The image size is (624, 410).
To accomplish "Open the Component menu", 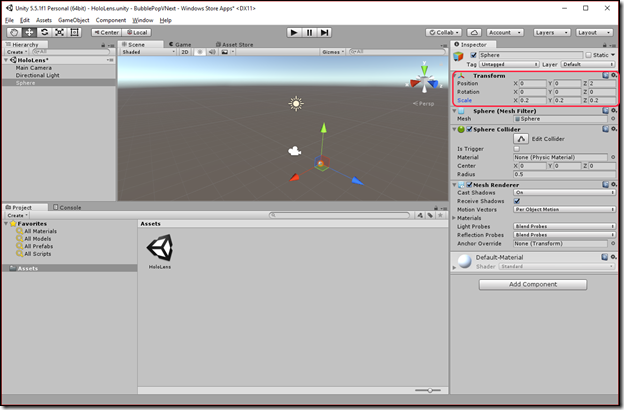I will point(111,20).
